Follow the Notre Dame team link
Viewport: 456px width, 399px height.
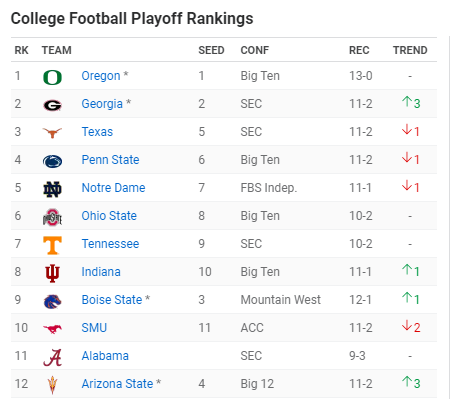point(113,188)
